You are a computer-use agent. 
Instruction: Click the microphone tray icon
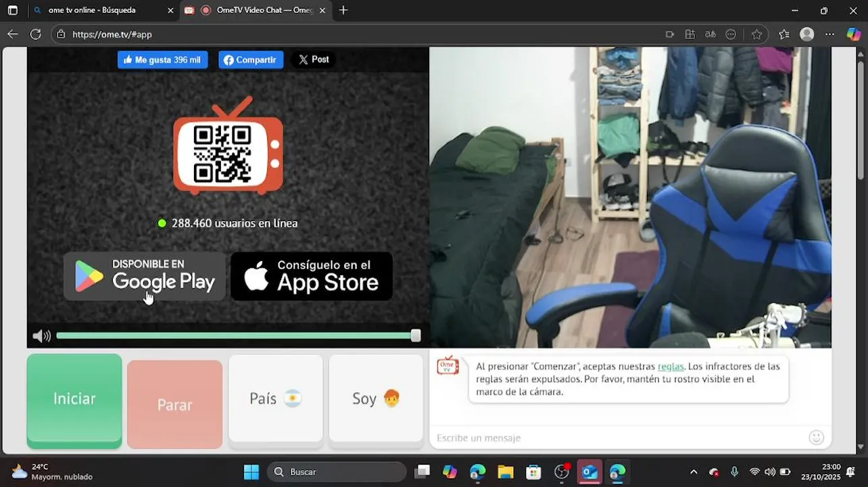pos(734,471)
